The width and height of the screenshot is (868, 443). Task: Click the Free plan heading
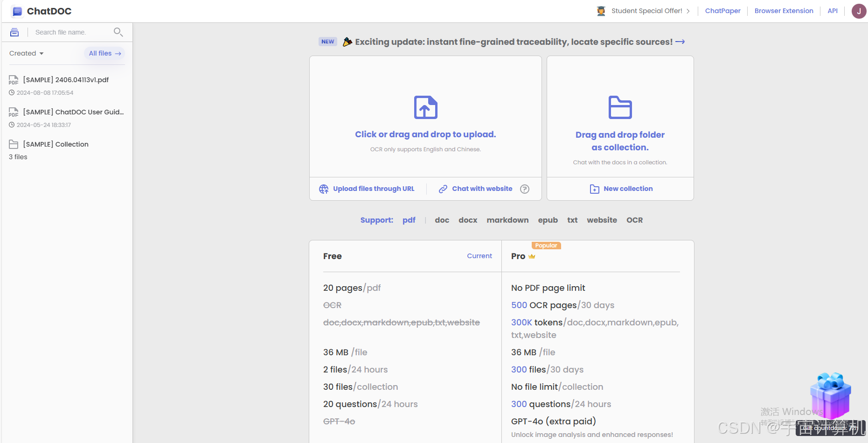point(333,256)
